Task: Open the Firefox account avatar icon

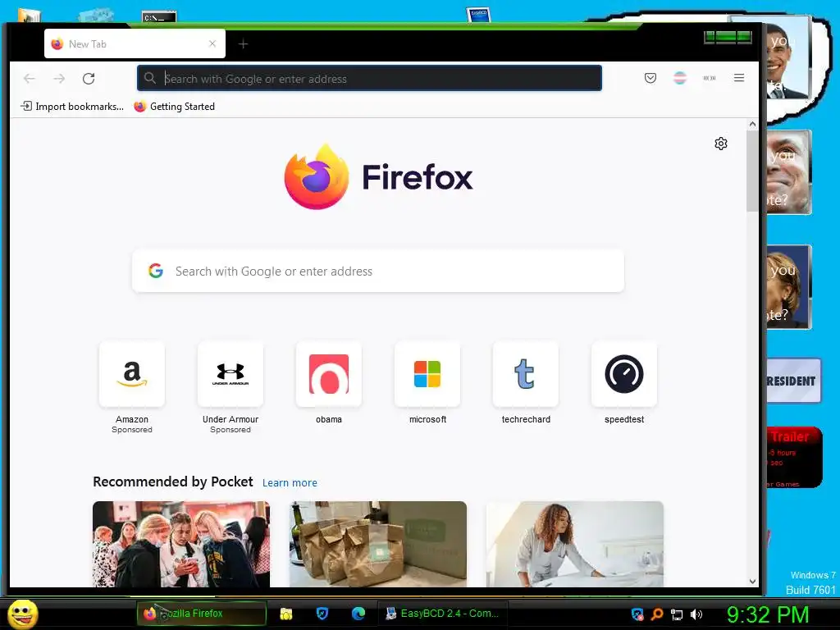Action: click(x=680, y=78)
